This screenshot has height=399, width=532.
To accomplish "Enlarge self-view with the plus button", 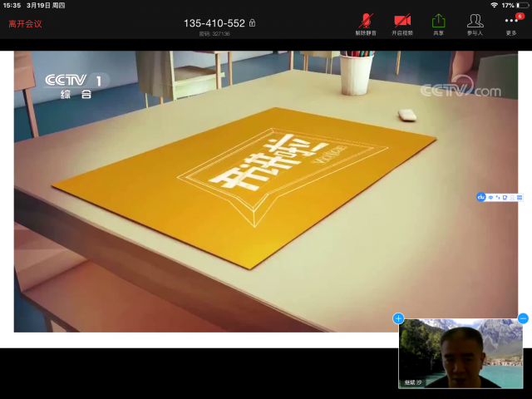I will 398,318.
